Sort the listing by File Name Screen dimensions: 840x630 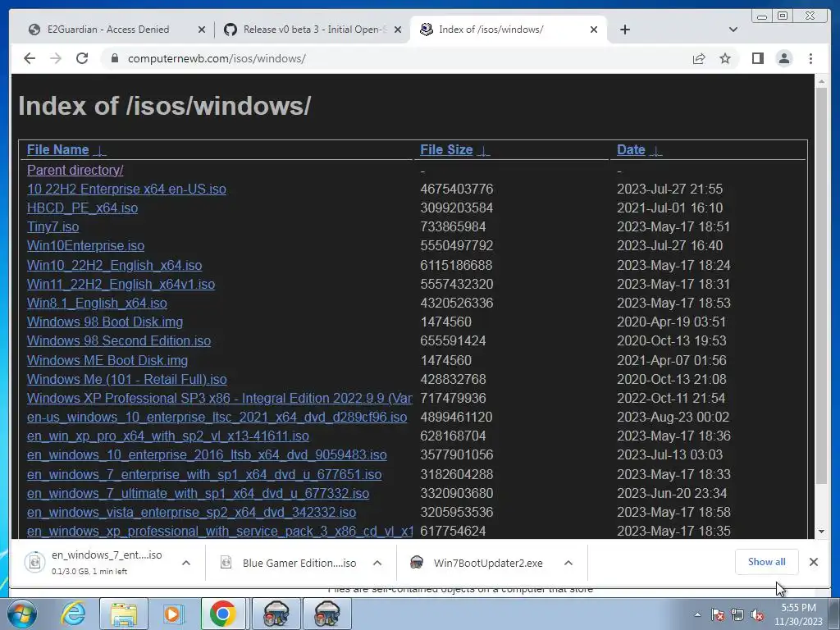(58, 150)
